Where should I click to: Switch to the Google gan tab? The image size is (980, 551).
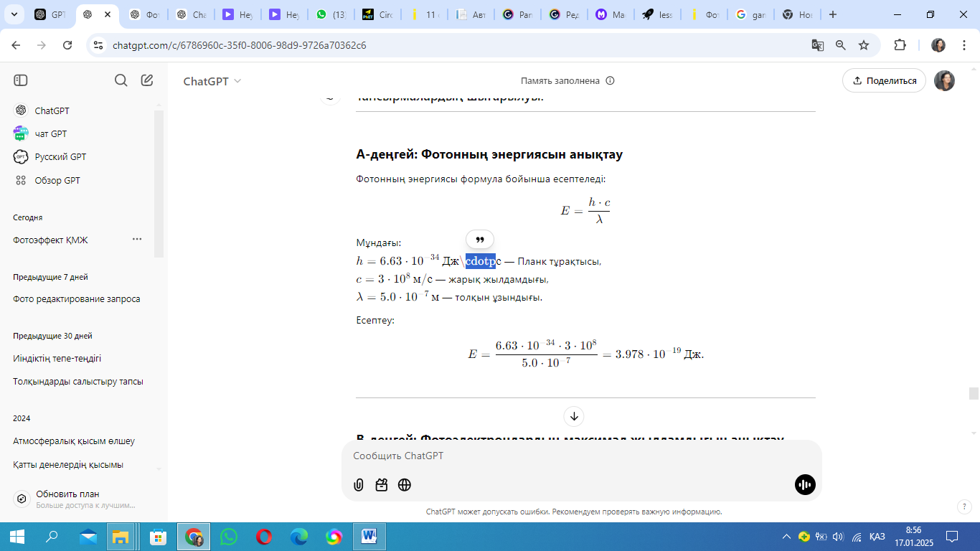[x=751, y=14]
